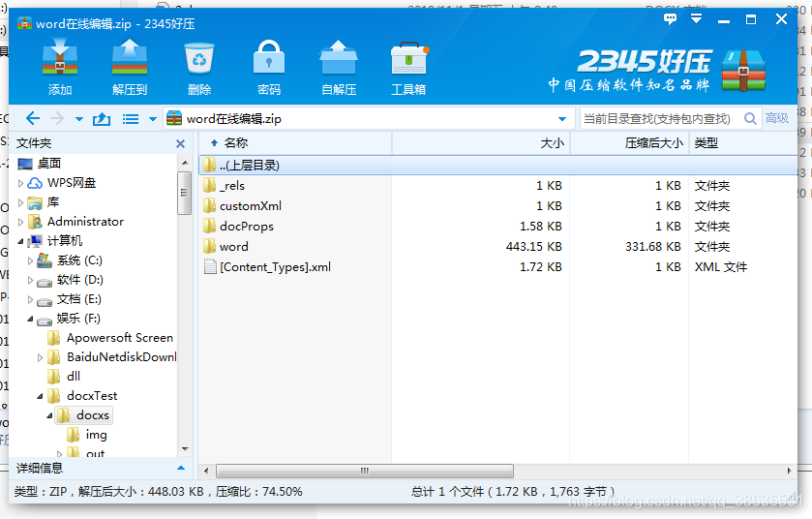Select the img folder in tree
The image size is (812, 519).
click(97, 435)
